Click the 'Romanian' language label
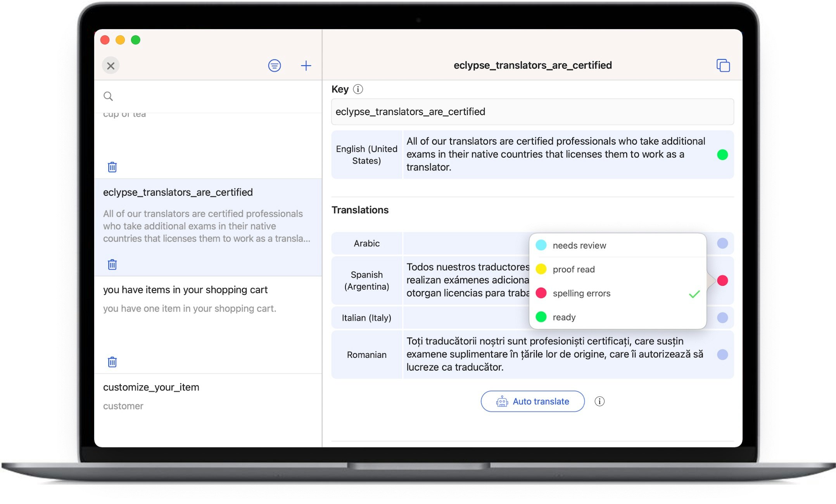 coord(367,355)
